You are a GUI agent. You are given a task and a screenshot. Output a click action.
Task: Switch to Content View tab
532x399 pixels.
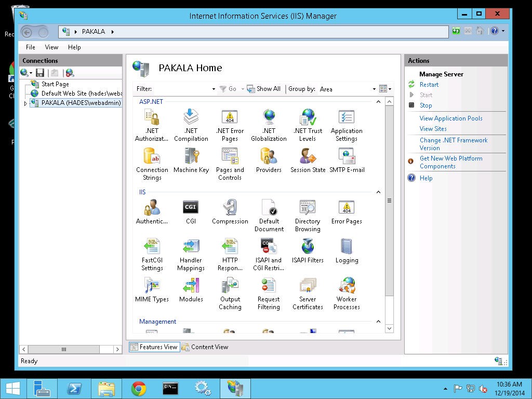pos(205,347)
